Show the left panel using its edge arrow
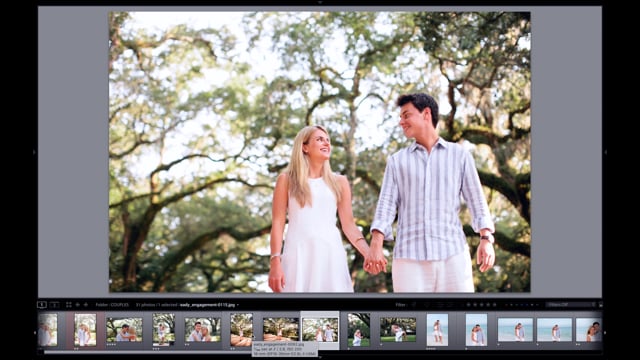This screenshot has width=640, height=360. [x=34, y=152]
